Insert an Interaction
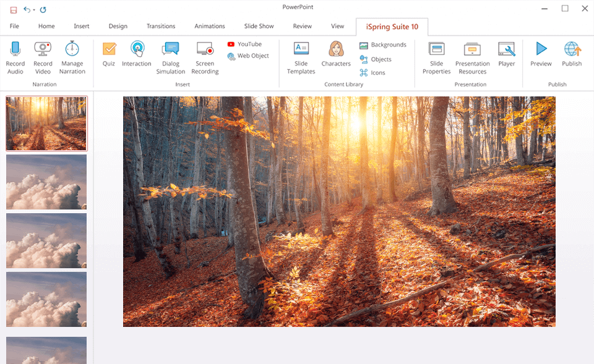Screen dimensions: 594x364 point(136,56)
